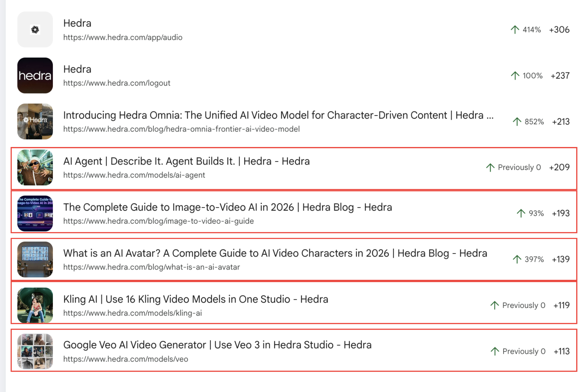
Task: Select the 100% growth value
Action: point(533,76)
